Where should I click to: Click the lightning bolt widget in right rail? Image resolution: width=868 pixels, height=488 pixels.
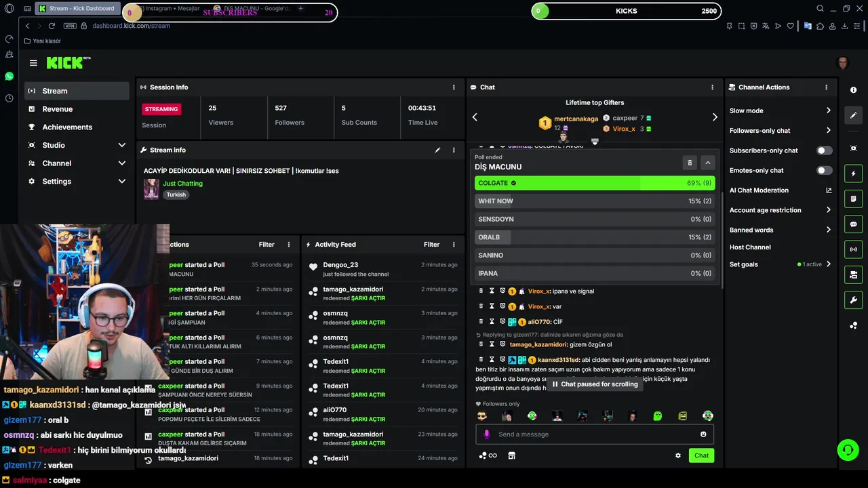pos(853,174)
